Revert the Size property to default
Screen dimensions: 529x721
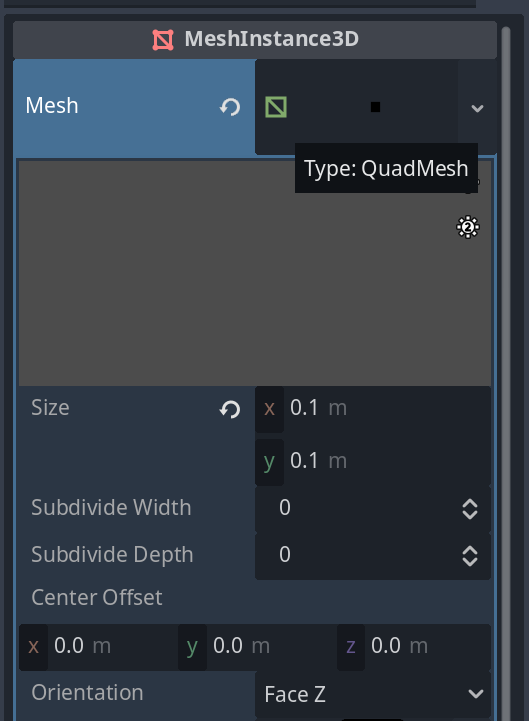pyautogui.click(x=230, y=409)
